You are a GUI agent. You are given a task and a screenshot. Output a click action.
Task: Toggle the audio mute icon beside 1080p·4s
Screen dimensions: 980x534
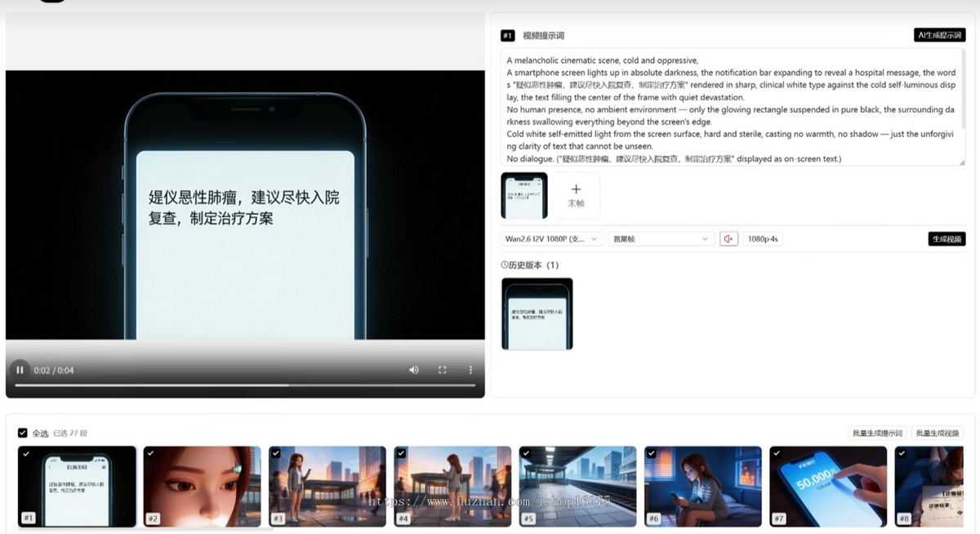[728, 238]
